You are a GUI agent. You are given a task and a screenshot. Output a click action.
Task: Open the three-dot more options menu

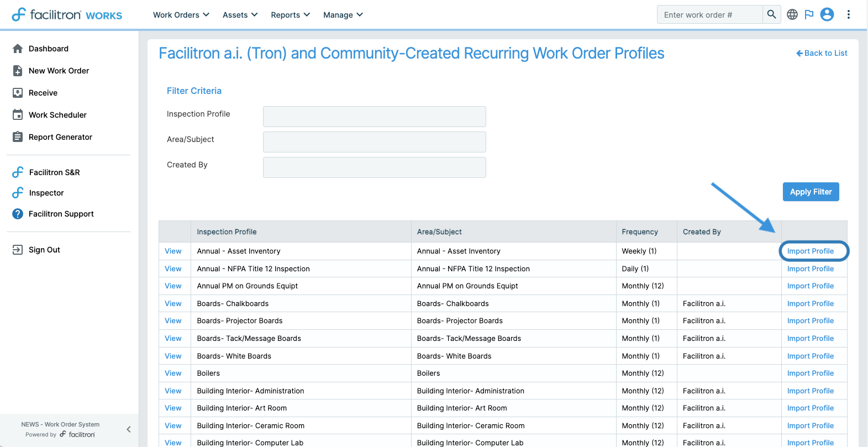pos(849,14)
